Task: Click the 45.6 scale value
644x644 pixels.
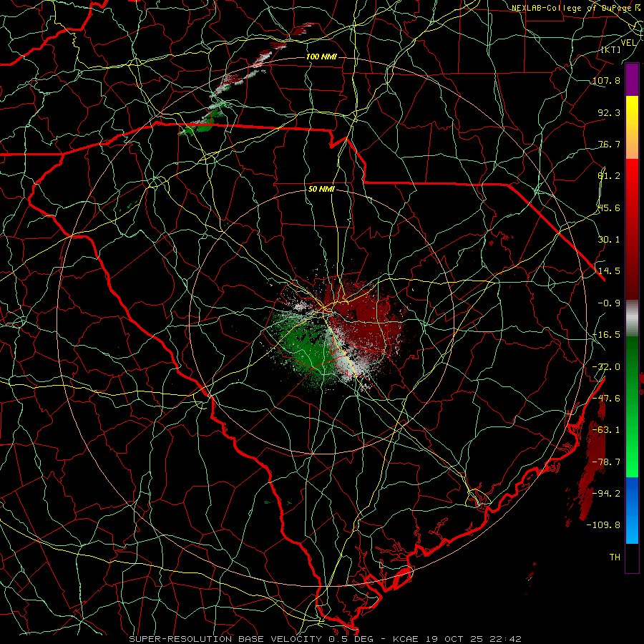Action: coord(609,208)
